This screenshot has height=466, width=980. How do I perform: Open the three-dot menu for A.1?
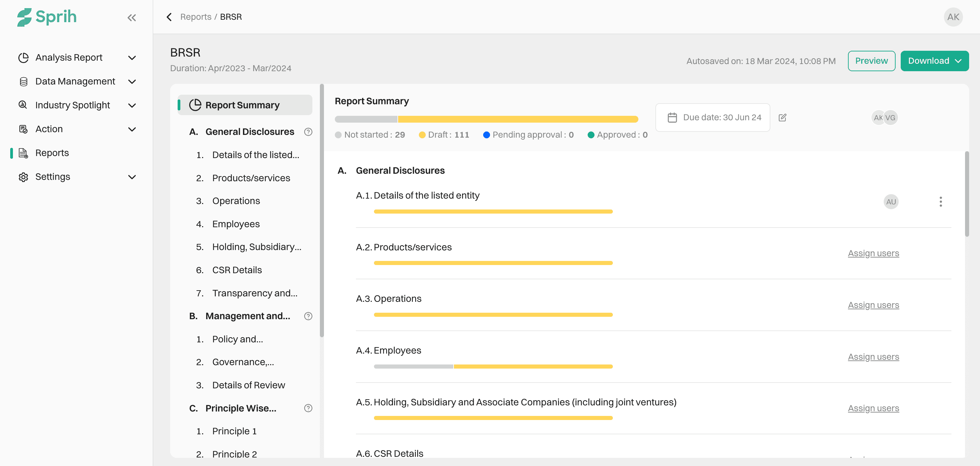[941, 202]
